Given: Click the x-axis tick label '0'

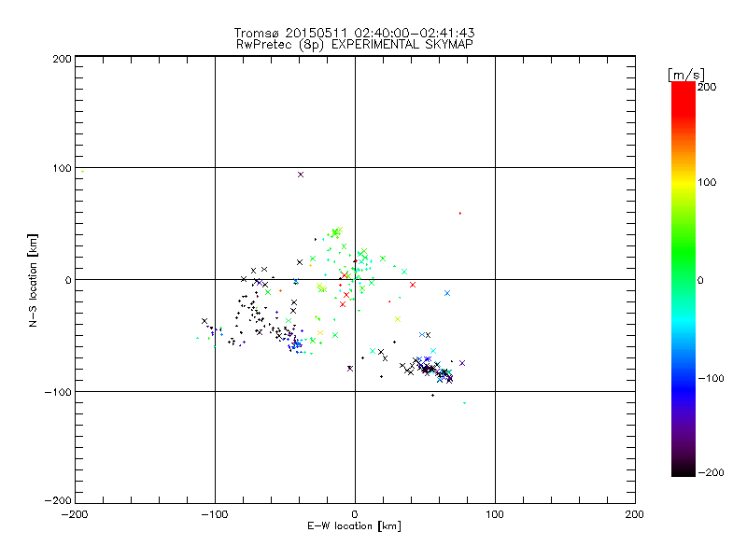Looking at the screenshot, I should click(355, 514).
